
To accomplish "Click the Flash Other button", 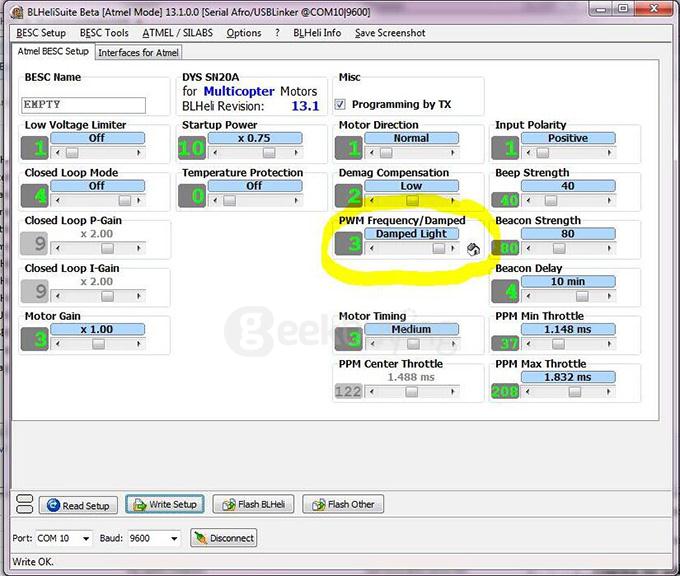I will [343, 504].
